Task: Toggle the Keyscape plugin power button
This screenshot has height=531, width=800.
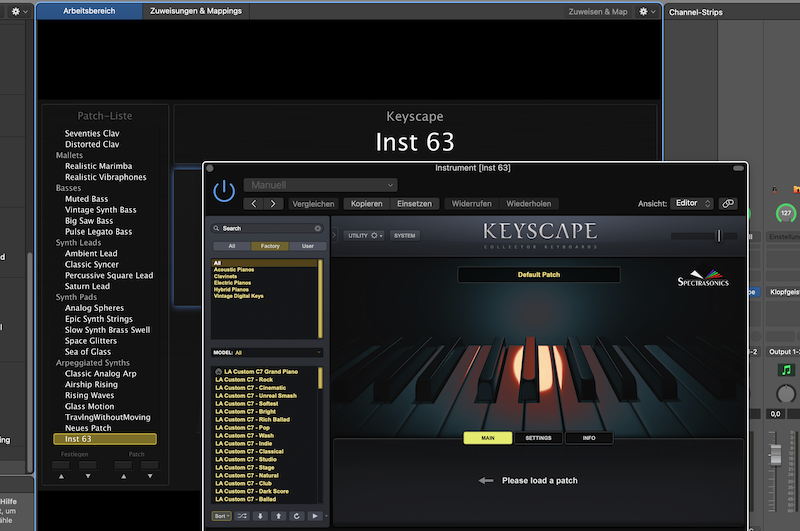Action: click(224, 191)
